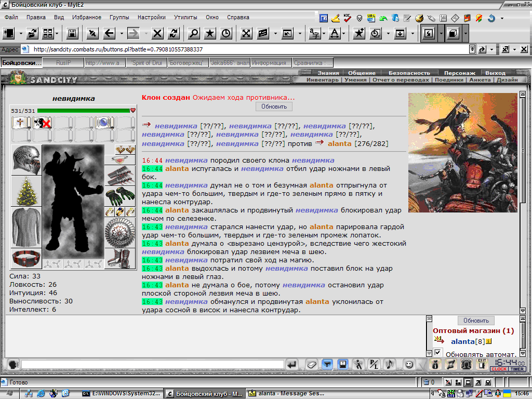Toggle the chat filter funnel button

point(327,365)
